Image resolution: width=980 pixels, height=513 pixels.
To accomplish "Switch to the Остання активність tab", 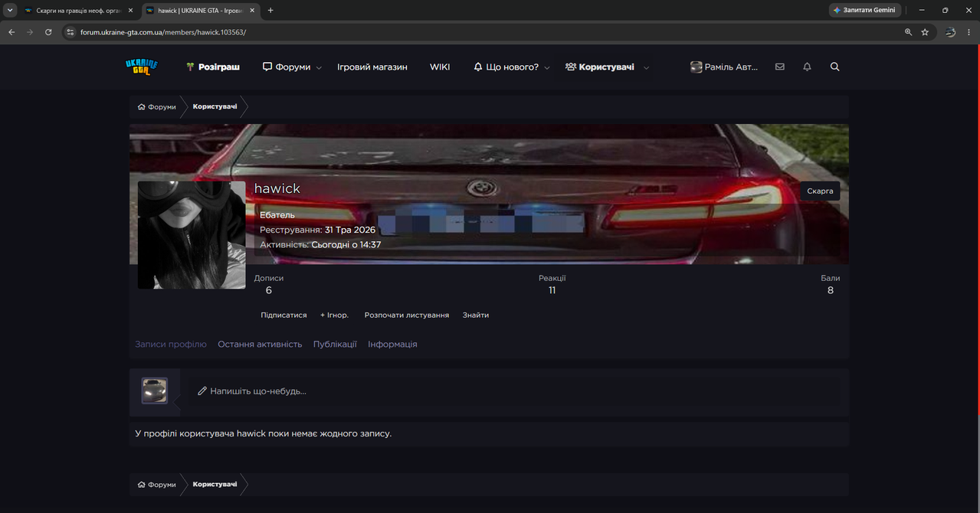I will point(260,344).
